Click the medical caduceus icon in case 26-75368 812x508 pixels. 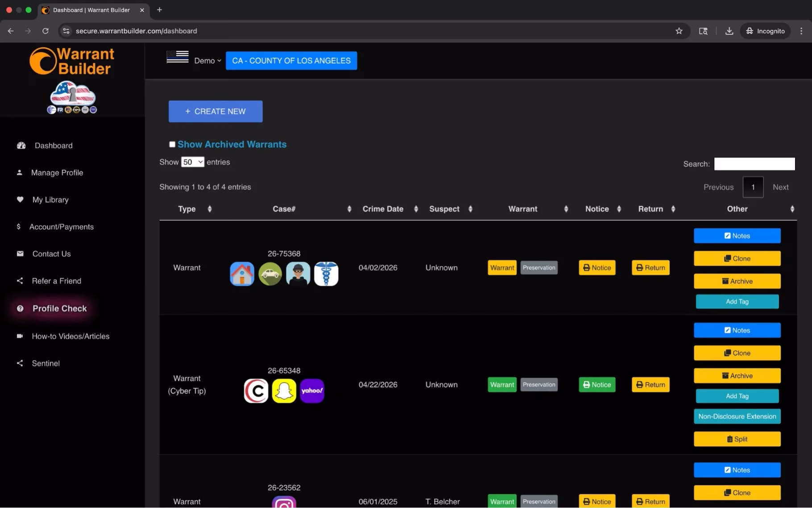tap(326, 274)
